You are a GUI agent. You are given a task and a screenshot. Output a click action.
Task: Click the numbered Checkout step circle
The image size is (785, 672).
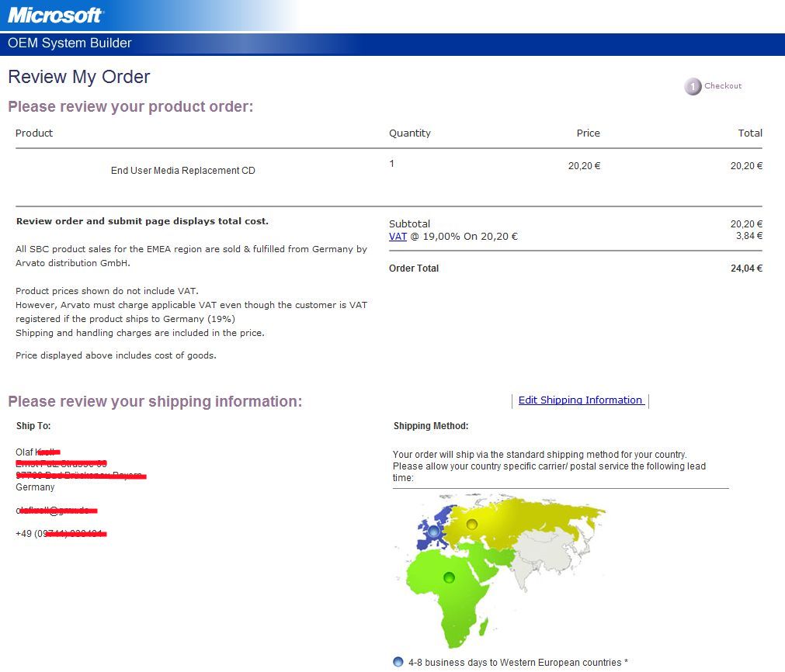[x=693, y=87]
